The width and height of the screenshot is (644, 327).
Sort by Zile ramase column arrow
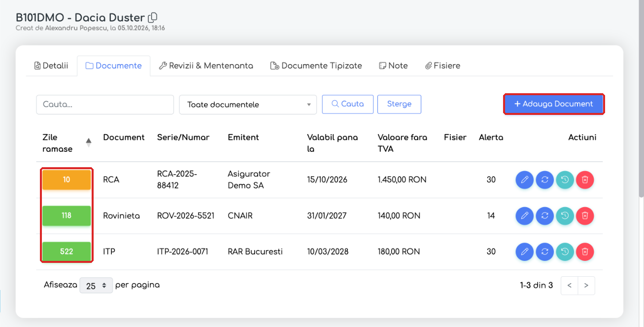coord(89,143)
